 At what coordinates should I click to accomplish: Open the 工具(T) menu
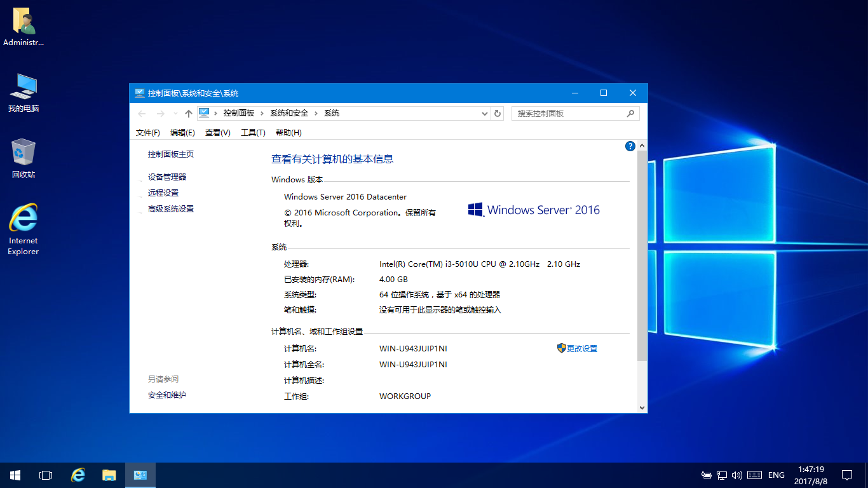coord(253,133)
